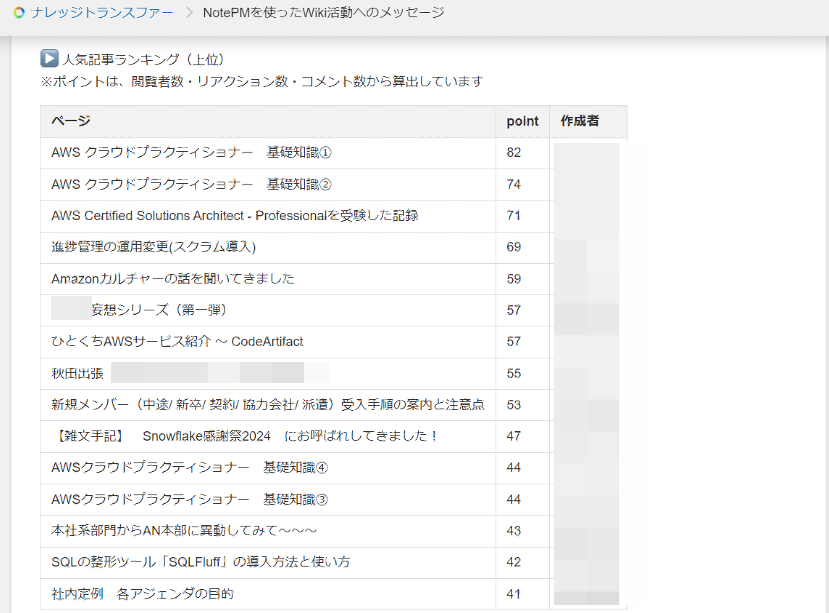Image resolution: width=829 pixels, height=613 pixels.
Task: Select the point value 43
Action: pos(514,530)
